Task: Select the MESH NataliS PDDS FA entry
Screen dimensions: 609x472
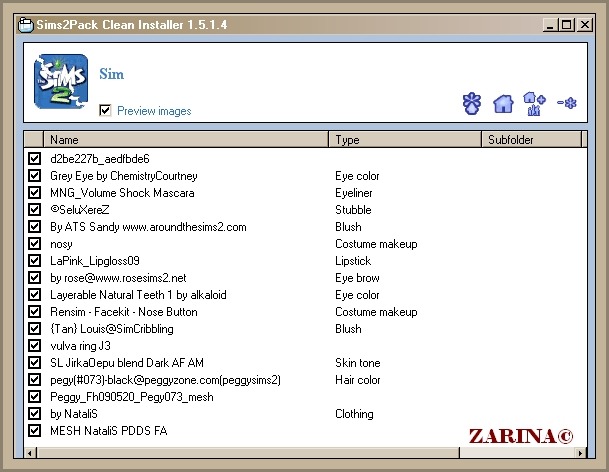Action: coord(108,431)
